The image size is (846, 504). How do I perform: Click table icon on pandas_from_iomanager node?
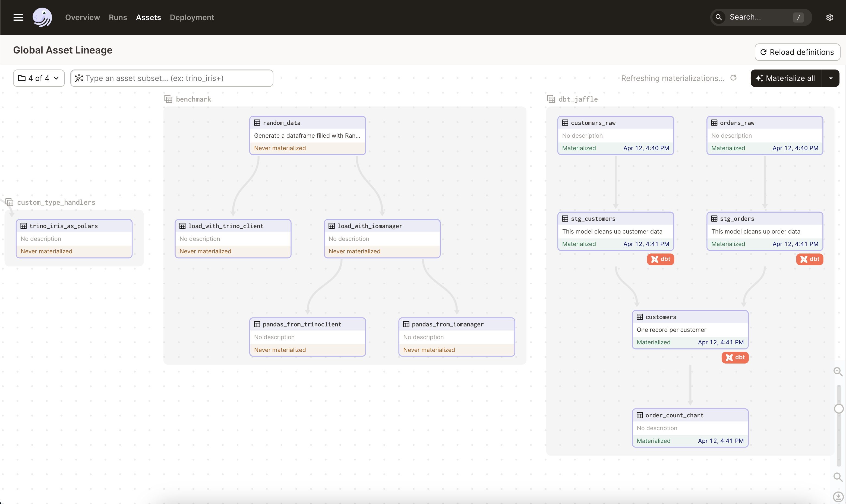point(406,324)
